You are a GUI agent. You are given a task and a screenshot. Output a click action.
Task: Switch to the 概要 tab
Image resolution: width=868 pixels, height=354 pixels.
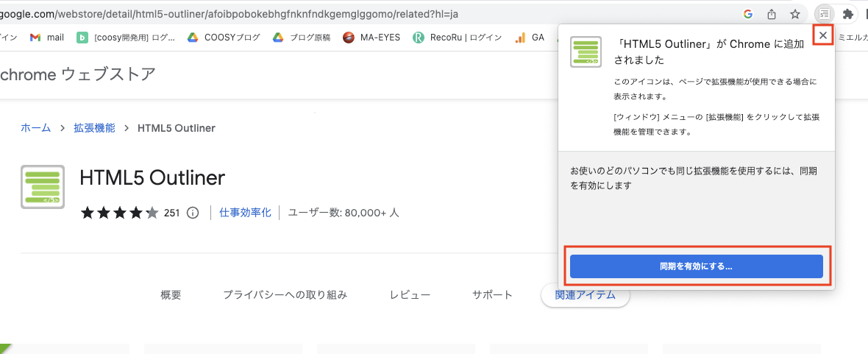(171, 294)
